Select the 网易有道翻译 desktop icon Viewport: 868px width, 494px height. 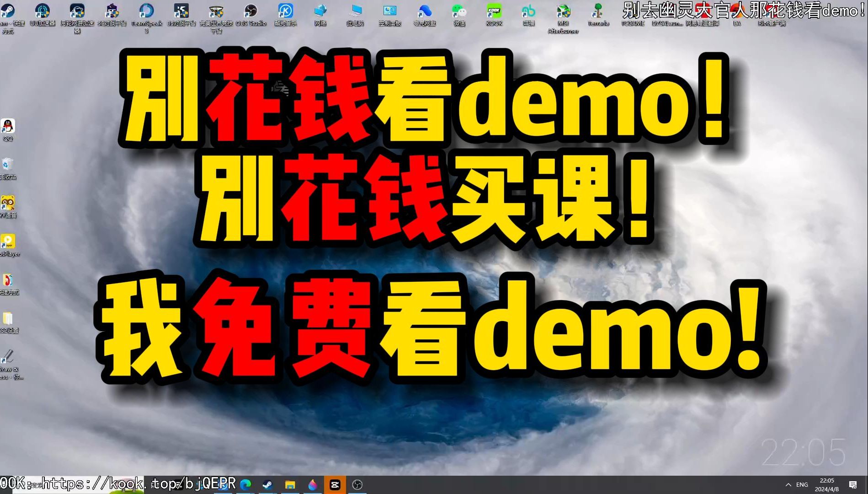coord(703,14)
